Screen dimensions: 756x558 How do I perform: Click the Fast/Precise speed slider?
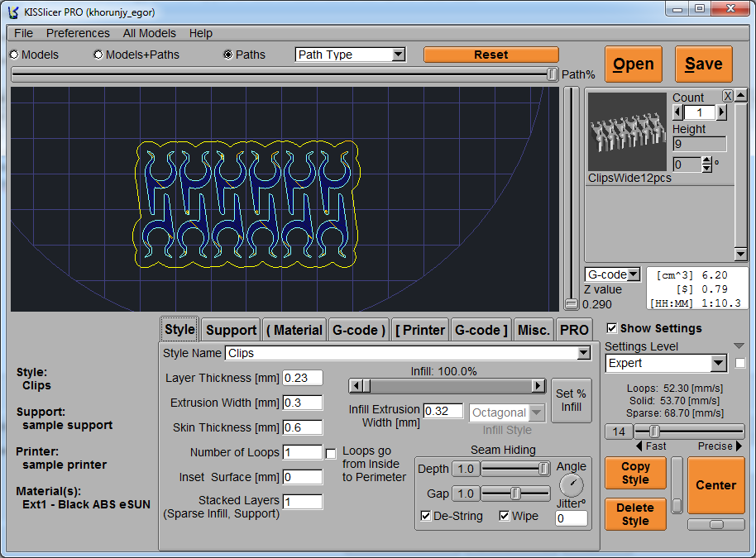[655, 432]
